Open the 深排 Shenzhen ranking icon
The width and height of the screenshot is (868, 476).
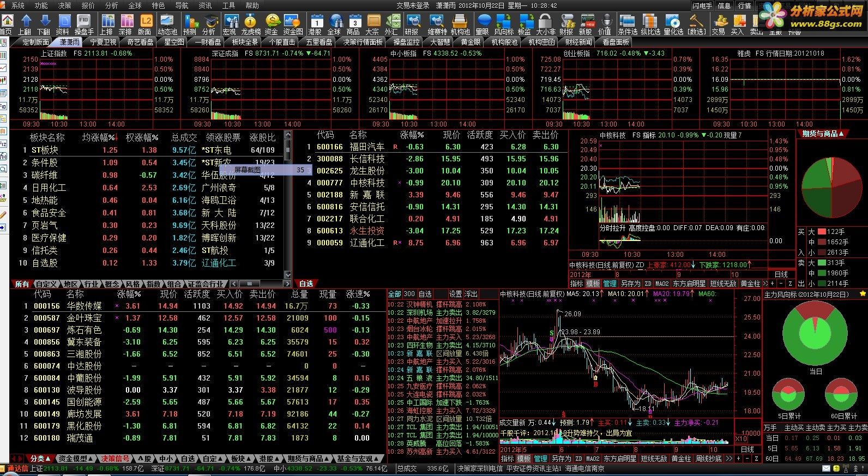click(126, 25)
